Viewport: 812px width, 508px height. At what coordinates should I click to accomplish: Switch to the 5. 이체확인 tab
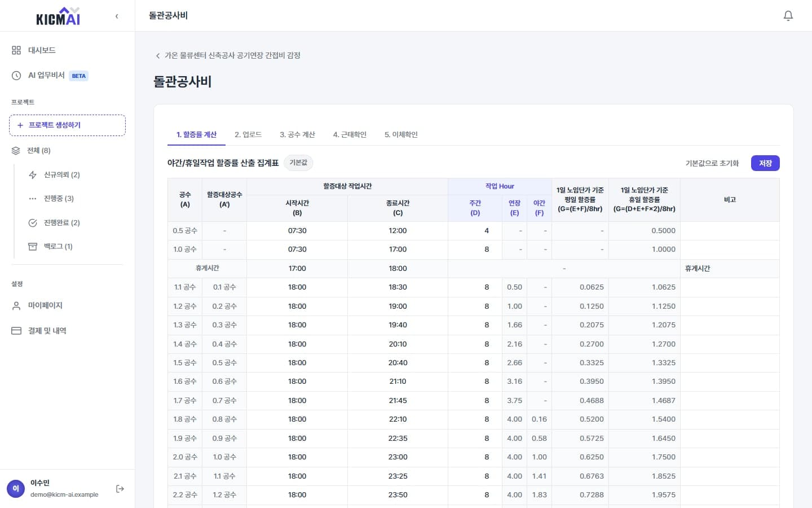tap(401, 134)
